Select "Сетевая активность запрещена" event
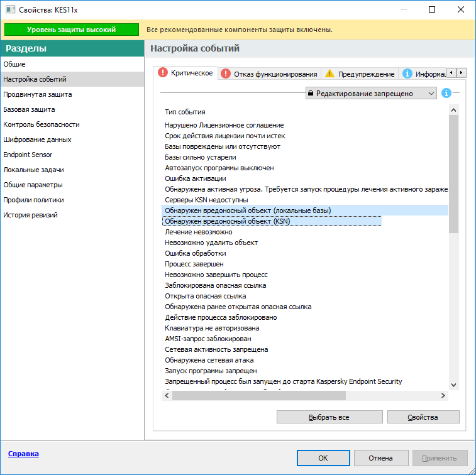This screenshot has height=475, width=476. coord(305,349)
